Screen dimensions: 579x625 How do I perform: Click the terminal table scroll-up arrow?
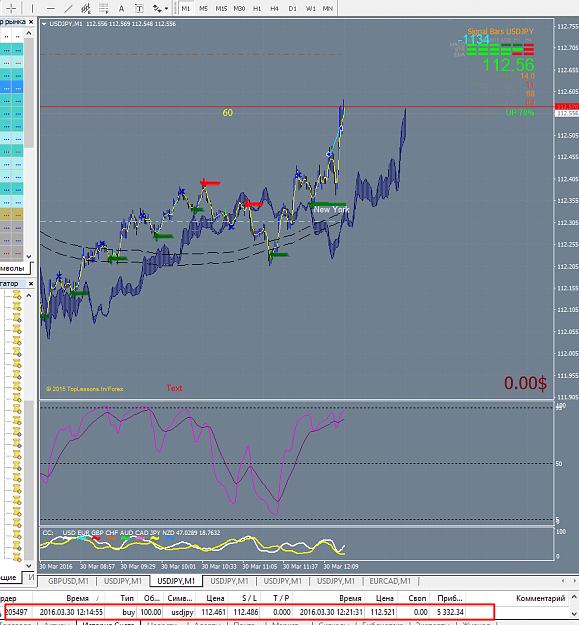pos(574,597)
